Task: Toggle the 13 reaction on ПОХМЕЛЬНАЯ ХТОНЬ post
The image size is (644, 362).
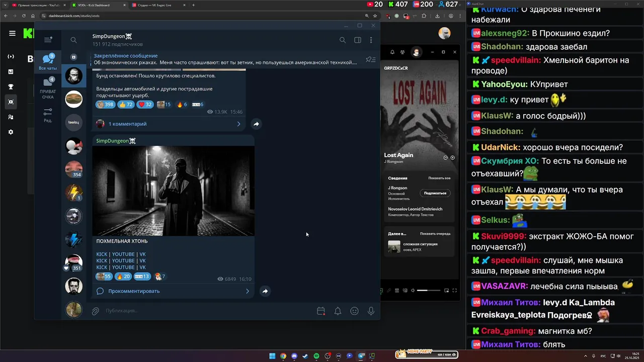Action: click(x=142, y=277)
